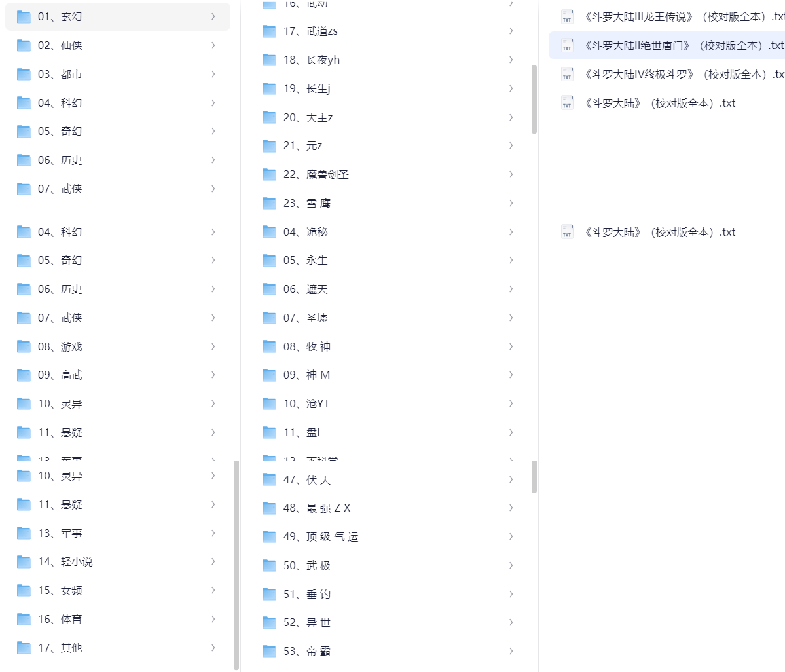The image size is (785, 672).
Task: Open the 15、女频 folder label
Action: pyautogui.click(x=60, y=590)
